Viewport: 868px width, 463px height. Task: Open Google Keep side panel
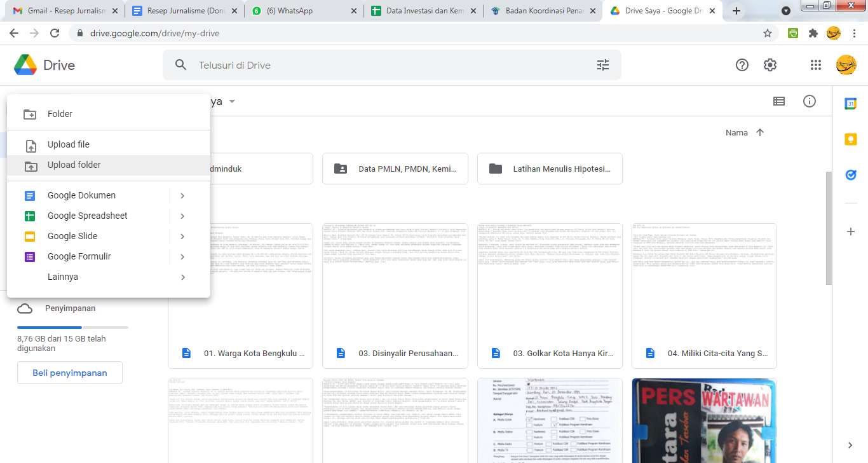point(851,139)
